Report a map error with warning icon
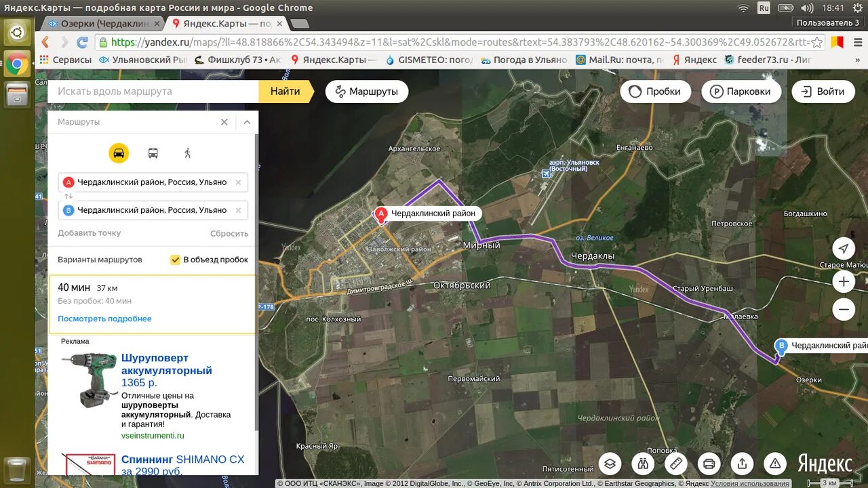Screen dimensions: 868x488 click(x=774, y=464)
